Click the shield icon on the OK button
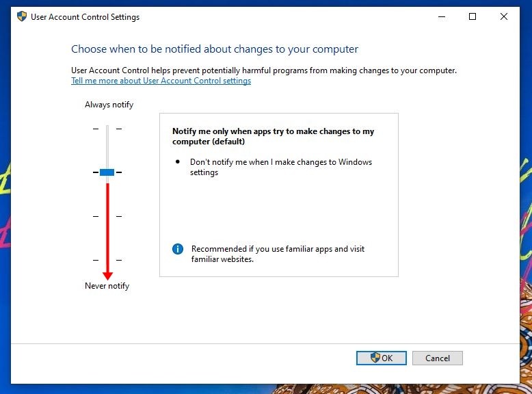 (375, 357)
